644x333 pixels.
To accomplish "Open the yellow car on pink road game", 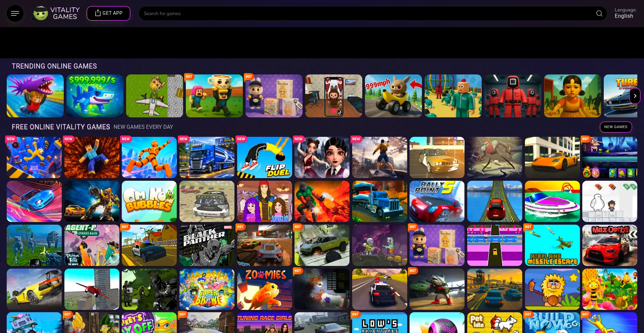I will click(x=495, y=245).
